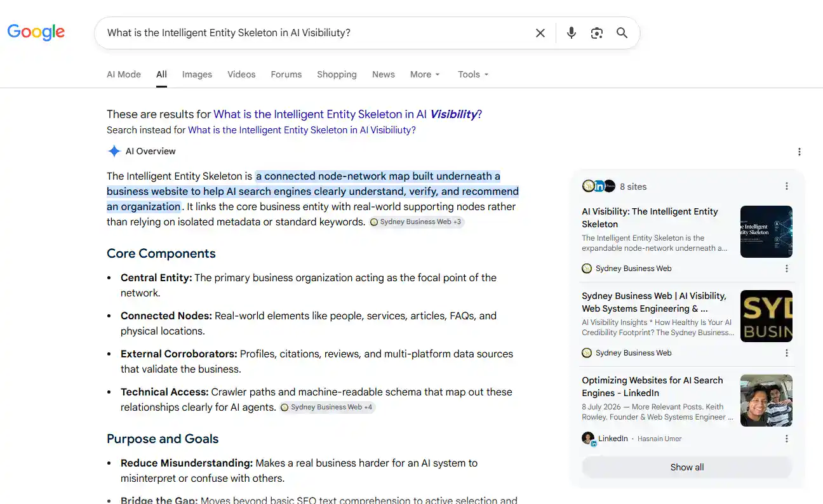
Task: Click the AI Overview label
Action: point(151,151)
